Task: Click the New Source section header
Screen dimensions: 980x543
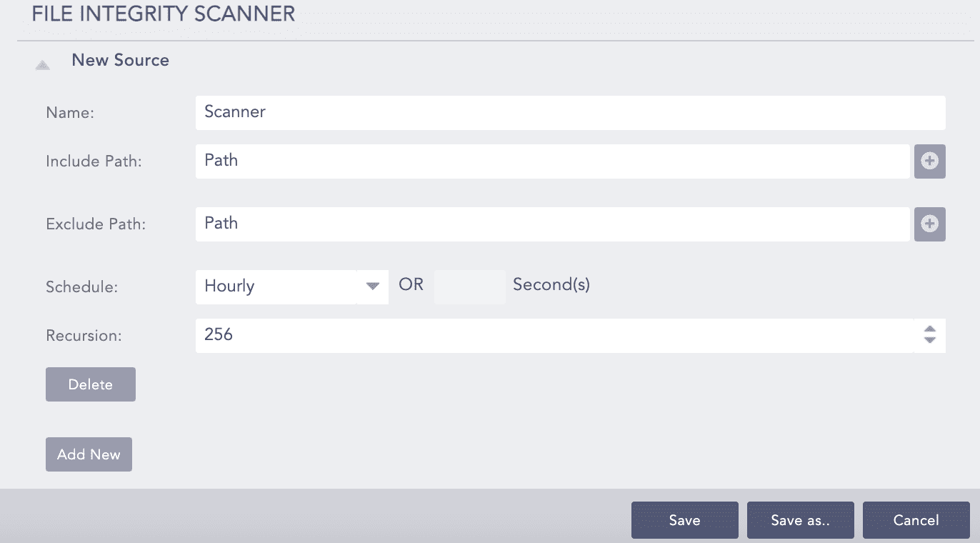Action: point(121,60)
